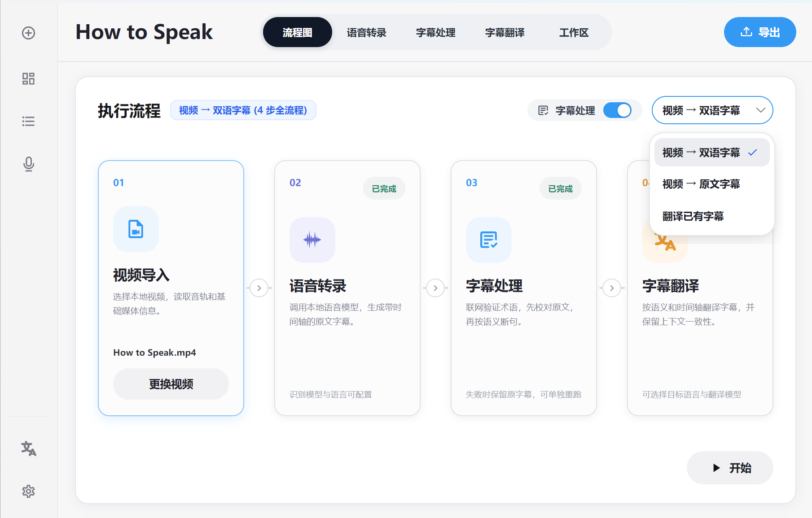812x518 pixels.
Task: Click the add new project plus icon
Action: (28, 33)
